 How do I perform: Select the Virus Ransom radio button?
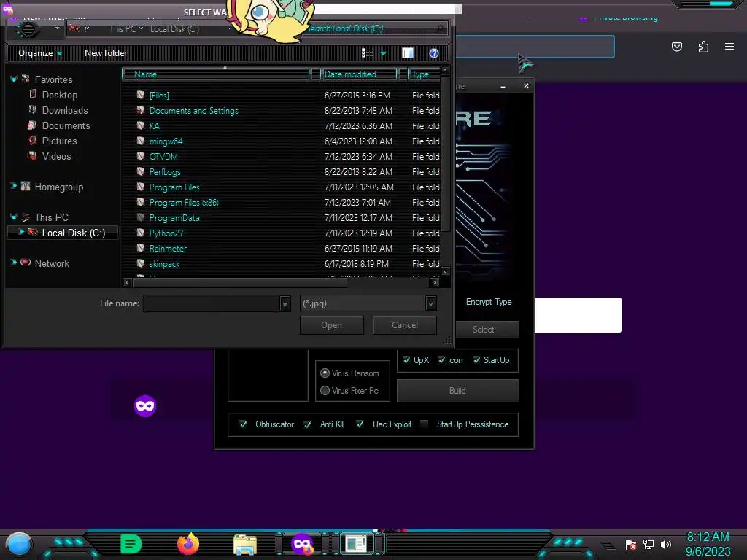(x=325, y=373)
